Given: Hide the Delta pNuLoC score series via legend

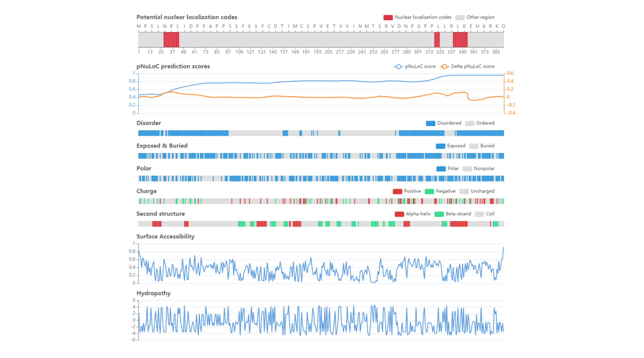Looking at the screenshot, I should 467,66.
